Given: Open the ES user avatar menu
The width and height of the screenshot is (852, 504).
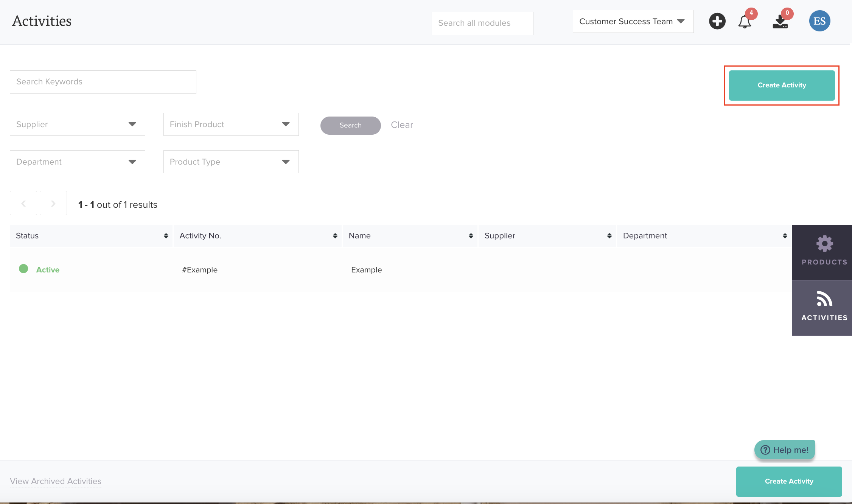Looking at the screenshot, I should click(x=819, y=21).
